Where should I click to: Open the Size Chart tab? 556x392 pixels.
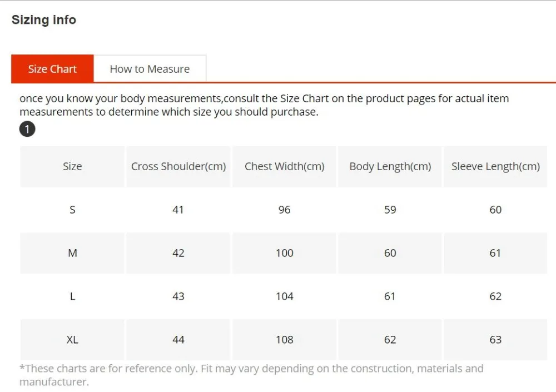(x=52, y=69)
